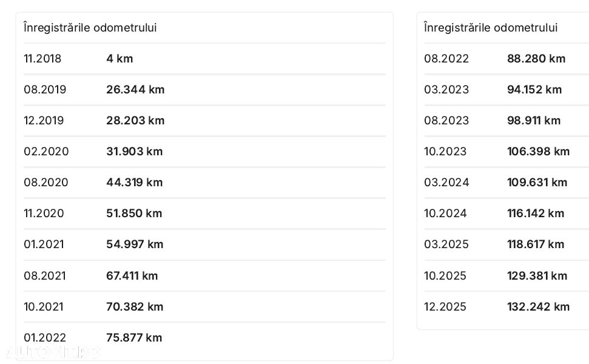Click the 31.903 km value

134,152
